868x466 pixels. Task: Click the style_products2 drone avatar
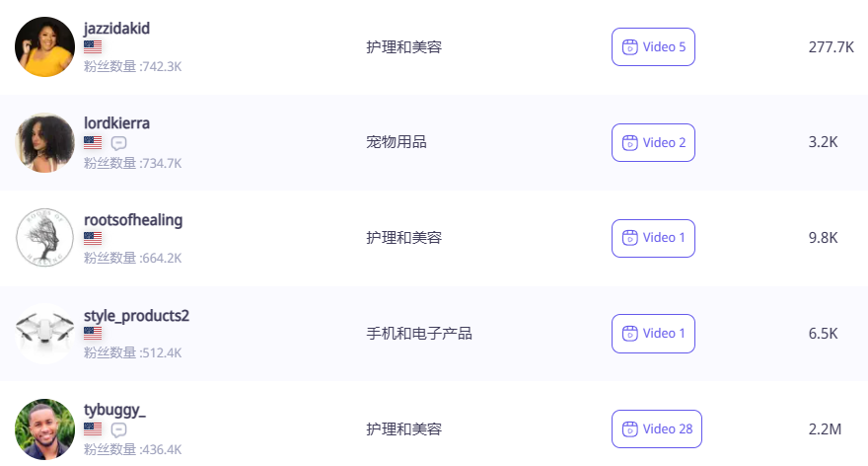point(45,334)
